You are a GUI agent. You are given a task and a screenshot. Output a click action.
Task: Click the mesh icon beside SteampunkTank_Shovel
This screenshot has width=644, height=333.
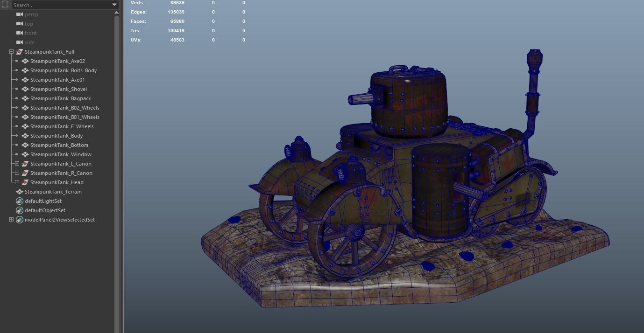(x=25, y=89)
